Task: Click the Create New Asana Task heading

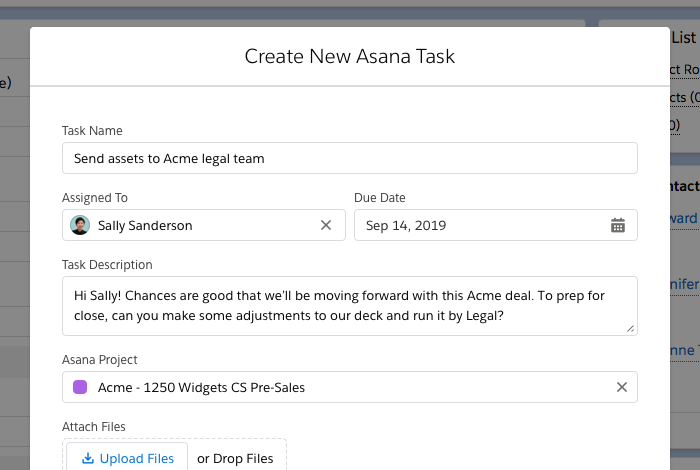Action: coord(350,56)
